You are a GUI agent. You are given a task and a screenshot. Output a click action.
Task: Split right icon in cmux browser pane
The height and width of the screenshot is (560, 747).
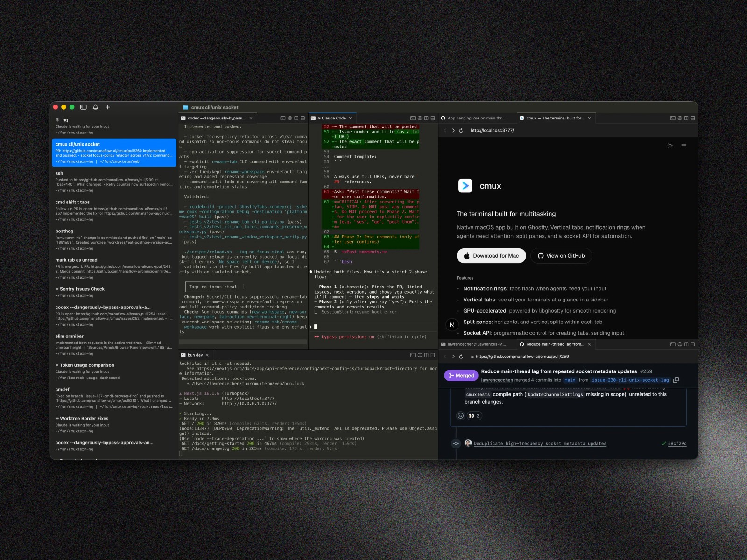(x=686, y=119)
